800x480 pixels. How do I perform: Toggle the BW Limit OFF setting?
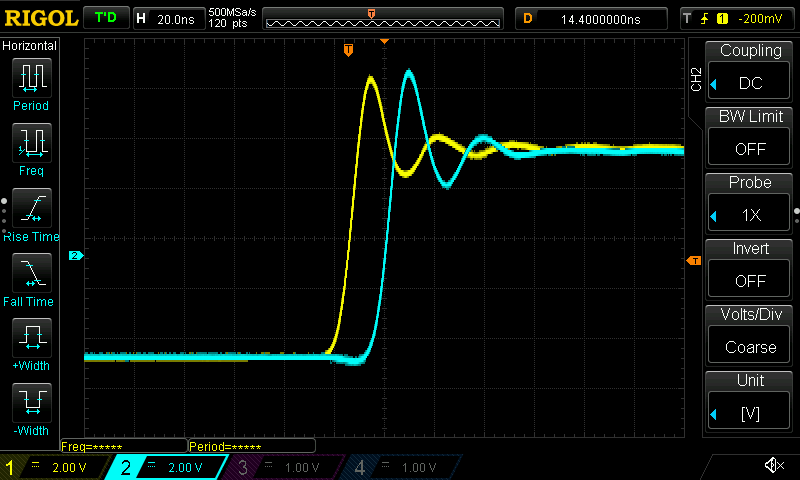coord(749,148)
